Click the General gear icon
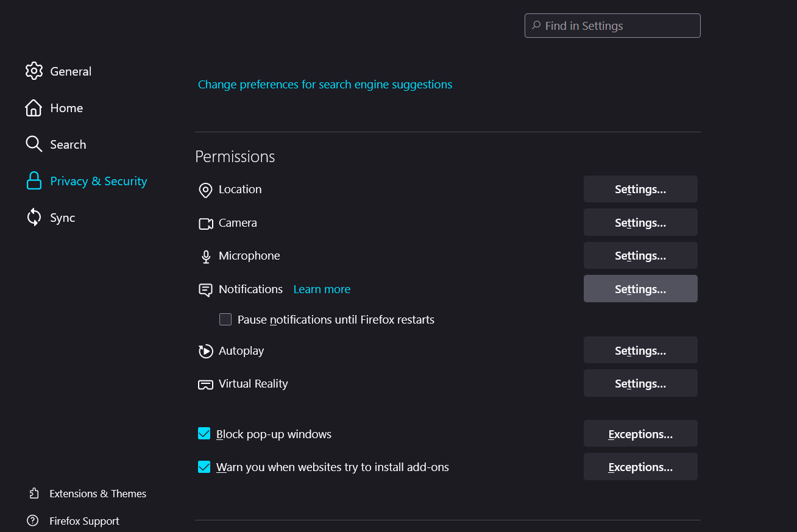This screenshot has height=532, width=797. pyautogui.click(x=34, y=71)
